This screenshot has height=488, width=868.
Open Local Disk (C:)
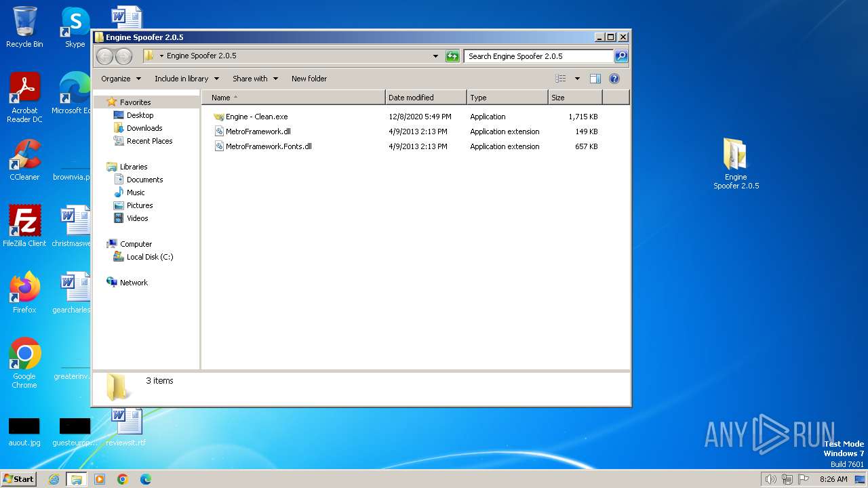(x=149, y=257)
